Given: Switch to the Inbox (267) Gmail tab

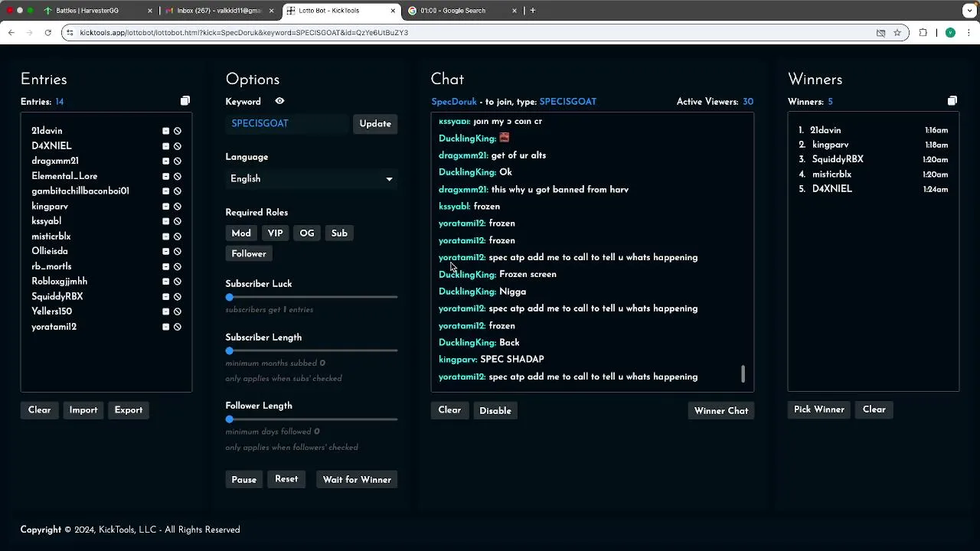Looking at the screenshot, I should [x=219, y=11].
